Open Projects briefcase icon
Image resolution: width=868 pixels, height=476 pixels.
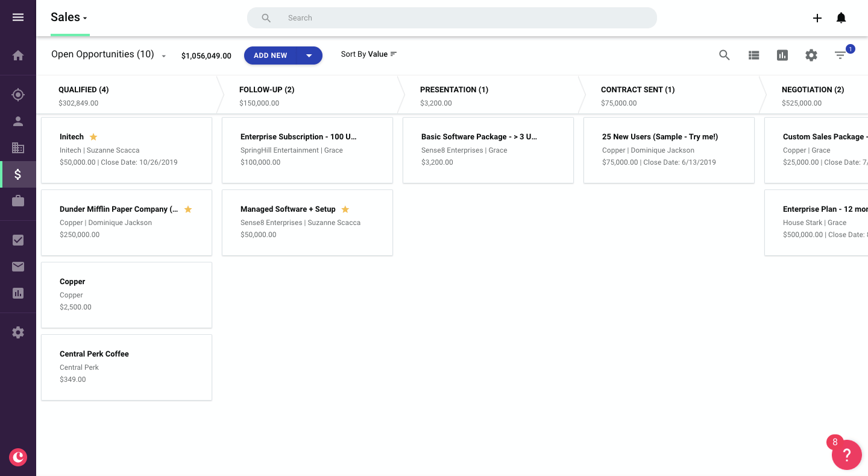tap(18, 201)
